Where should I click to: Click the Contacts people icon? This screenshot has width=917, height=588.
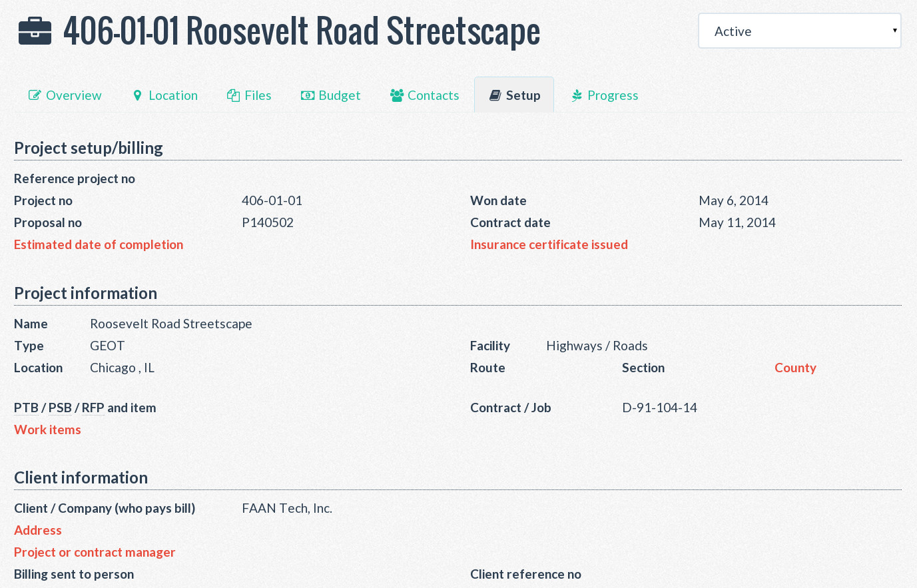click(397, 95)
